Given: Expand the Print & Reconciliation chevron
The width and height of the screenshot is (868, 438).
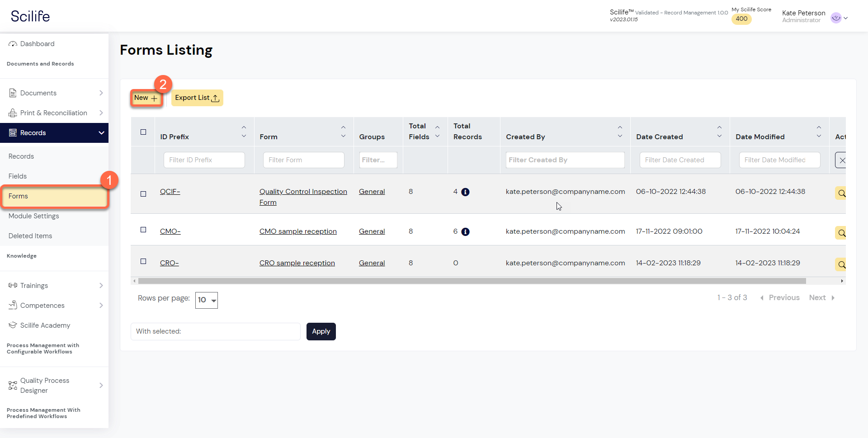Looking at the screenshot, I should [x=101, y=113].
